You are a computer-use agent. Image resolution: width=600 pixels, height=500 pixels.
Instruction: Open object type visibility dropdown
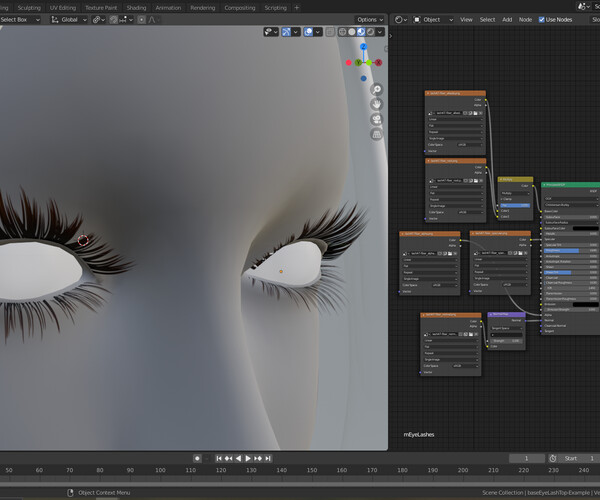click(271, 32)
